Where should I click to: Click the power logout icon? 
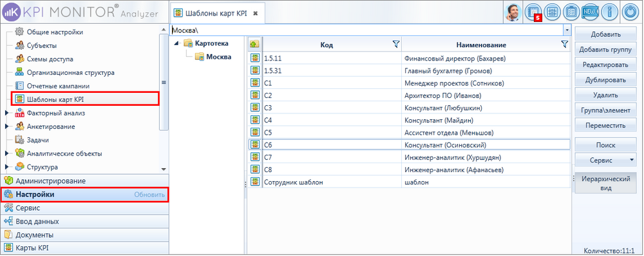pos(630,12)
